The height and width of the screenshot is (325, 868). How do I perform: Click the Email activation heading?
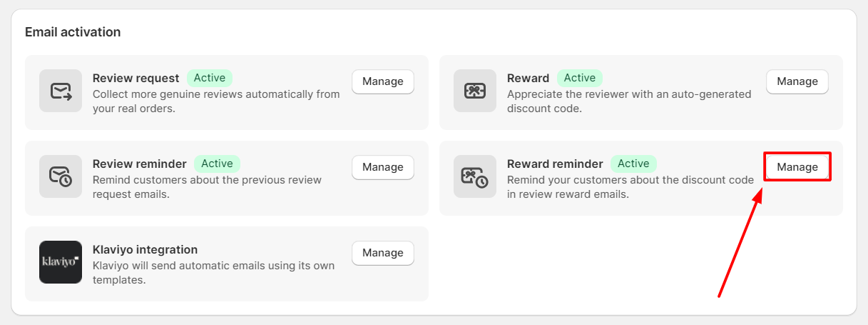(73, 32)
